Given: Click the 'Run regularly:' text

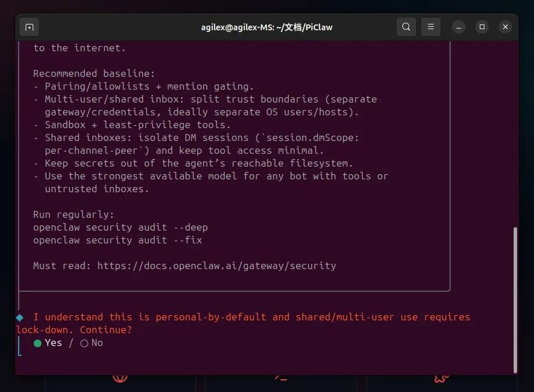Looking at the screenshot, I should pos(73,215).
